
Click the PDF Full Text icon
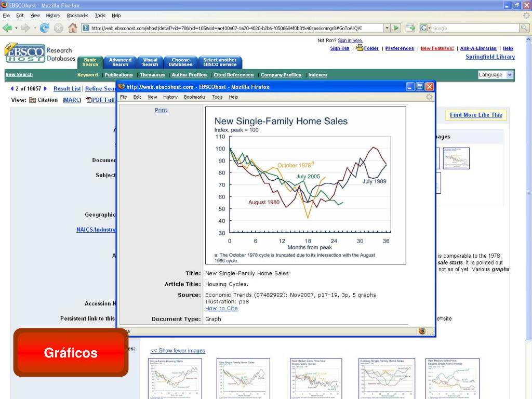(88, 100)
